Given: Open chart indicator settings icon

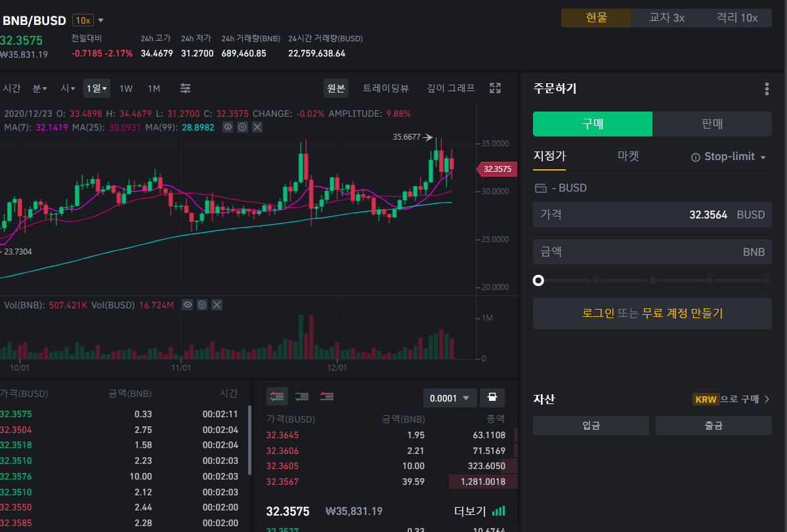Looking at the screenshot, I should pos(185,89).
